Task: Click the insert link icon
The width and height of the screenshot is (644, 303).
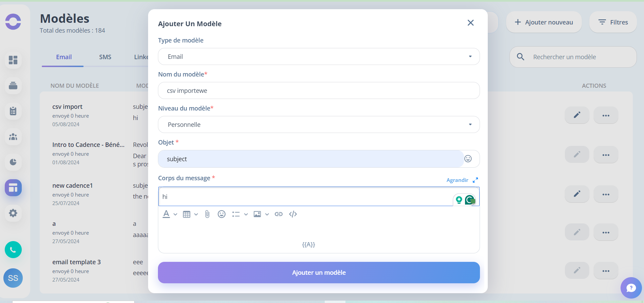Action: point(279,214)
